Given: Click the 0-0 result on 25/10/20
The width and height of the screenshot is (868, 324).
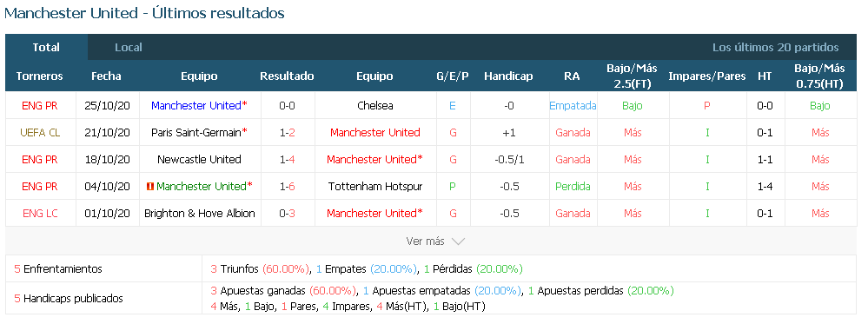Looking at the screenshot, I should pyautogui.click(x=287, y=105).
